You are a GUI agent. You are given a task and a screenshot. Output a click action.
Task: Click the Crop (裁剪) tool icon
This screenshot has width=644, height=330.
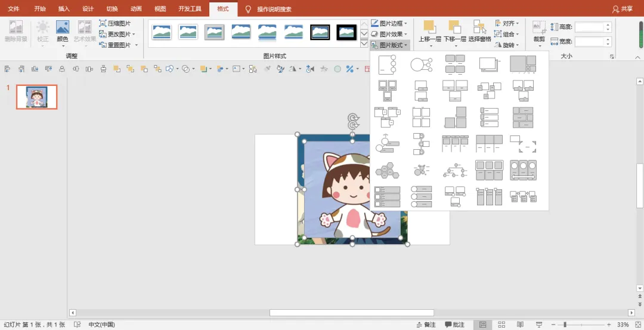click(539, 27)
